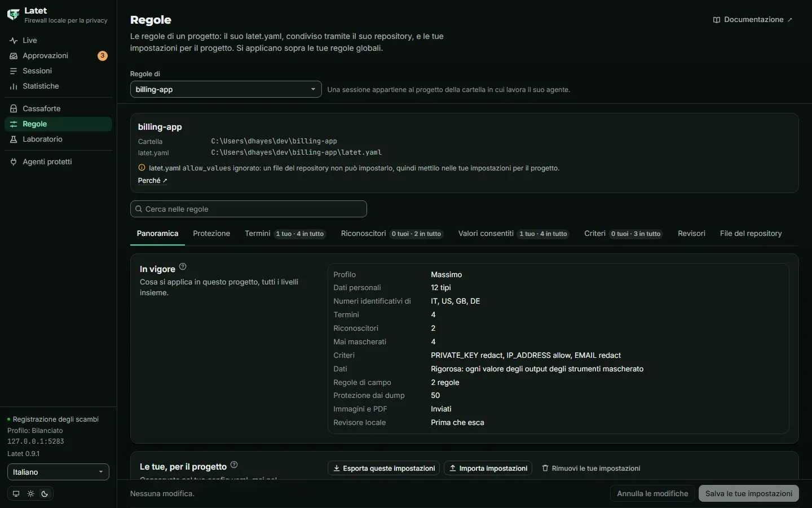Viewport: 812px width, 508px height.
Task: Click the help icon next to In vigore
Action: (183, 267)
